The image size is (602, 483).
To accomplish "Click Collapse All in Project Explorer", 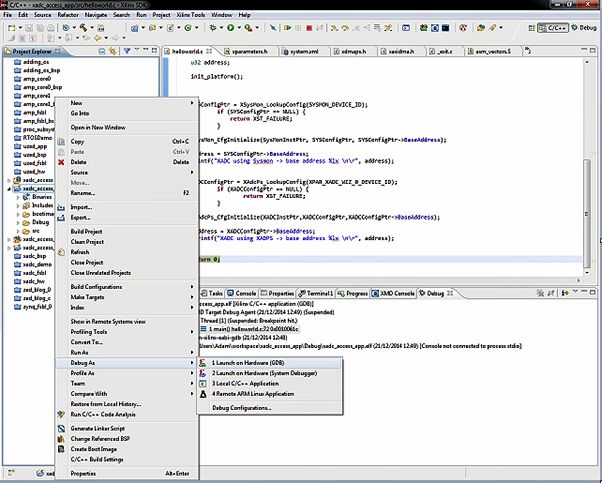I will click(x=102, y=51).
